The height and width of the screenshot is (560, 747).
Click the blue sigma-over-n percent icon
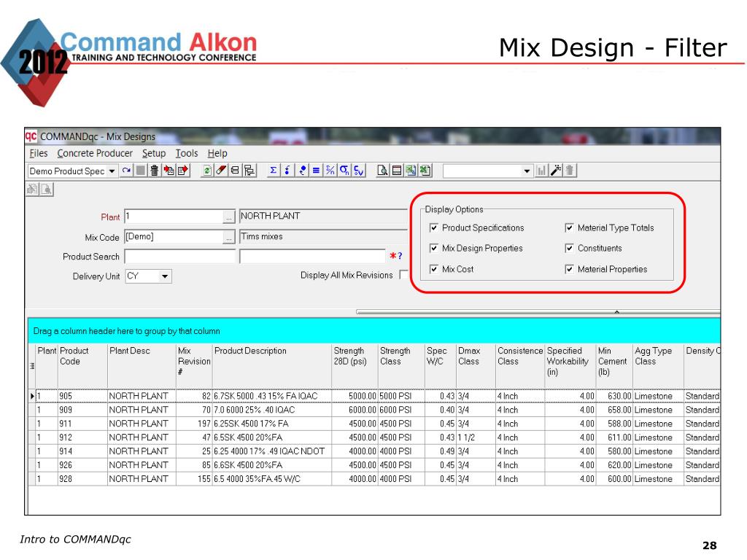pos(330,171)
